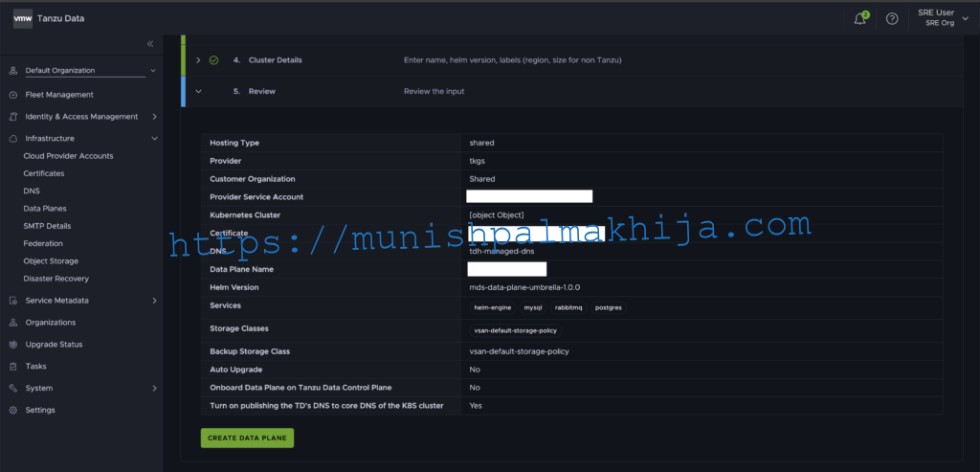The image size is (980, 472).
Task: Click the Provider value tkgs
Action: click(478, 161)
